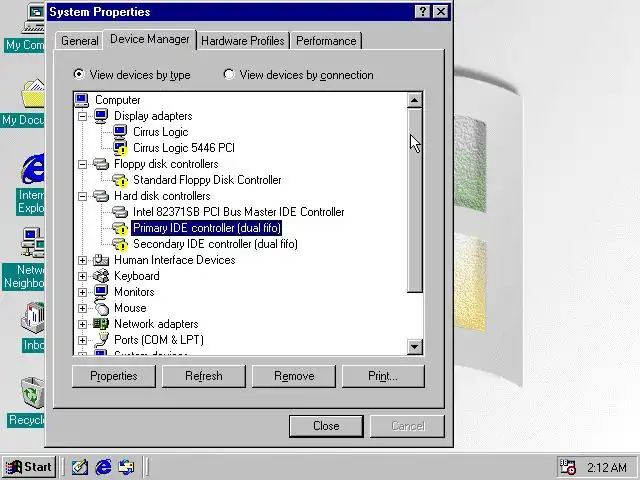This screenshot has height=480, width=640.
Task: Select View devices by type radio button
Action: [x=78, y=74]
